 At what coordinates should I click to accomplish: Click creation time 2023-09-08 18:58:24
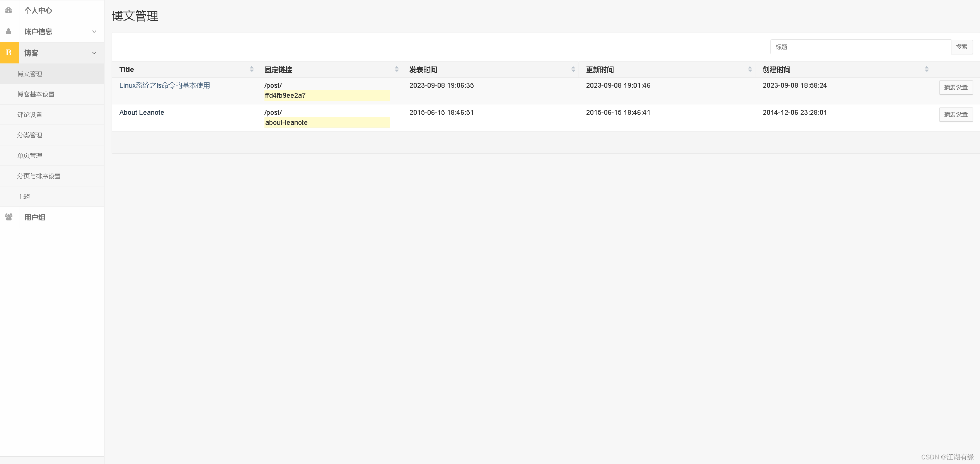795,85
